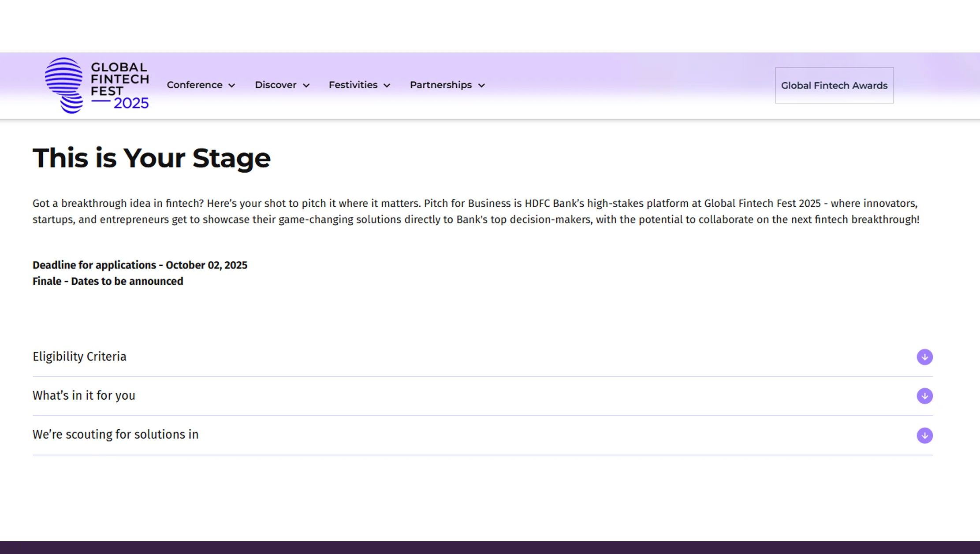The height and width of the screenshot is (554, 980).
Task: Open the Partnerships menu
Action: tap(440, 85)
